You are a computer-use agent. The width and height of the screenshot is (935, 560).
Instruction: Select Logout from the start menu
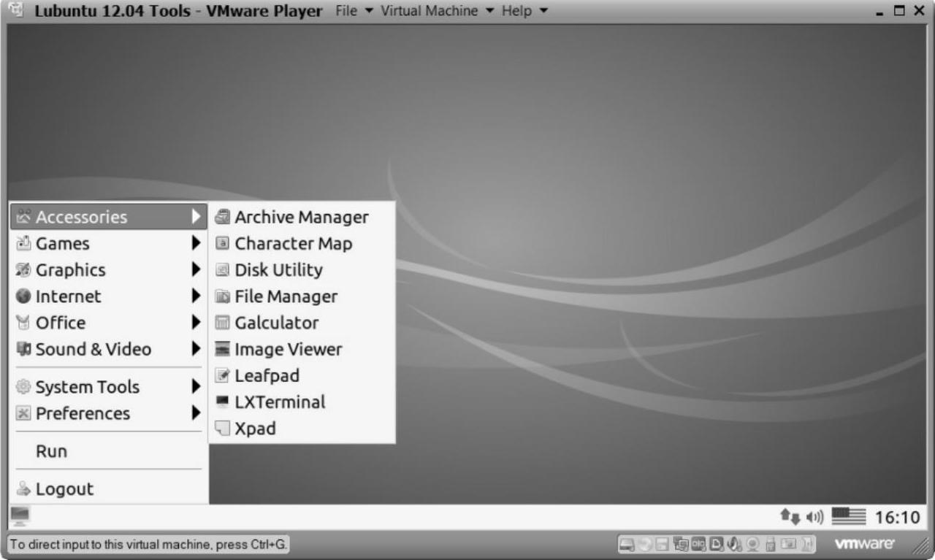point(109,489)
